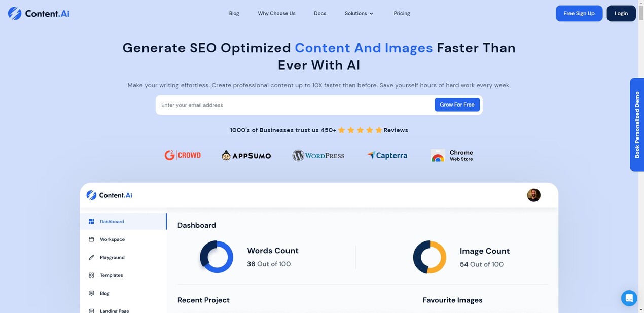Open the Pricing menu item
The width and height of the screenshot is (644, 313).
point(402,13)
